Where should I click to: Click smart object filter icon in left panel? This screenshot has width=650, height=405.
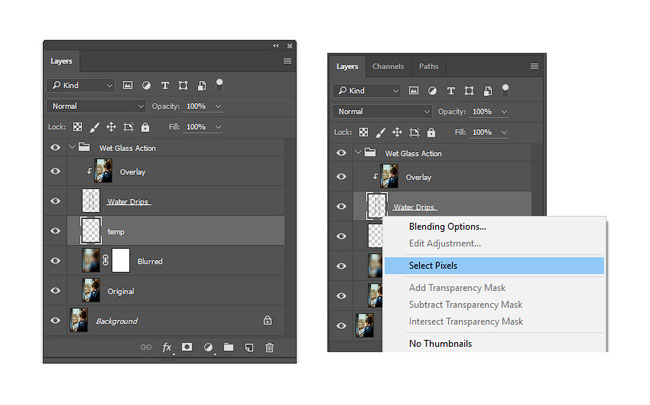[x=201, y=85]
